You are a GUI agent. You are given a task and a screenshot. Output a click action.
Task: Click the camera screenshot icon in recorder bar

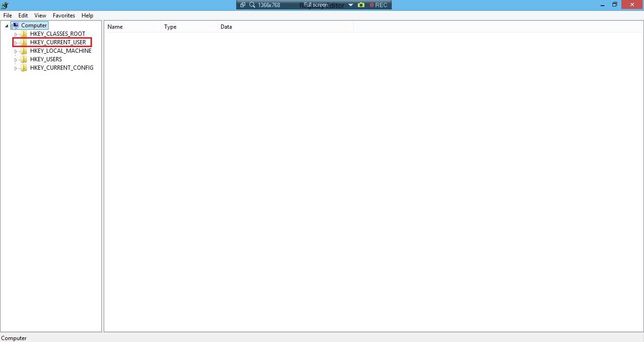coord(361,5)
